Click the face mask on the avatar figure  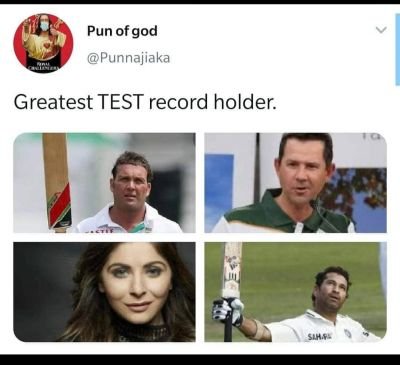pos(44,26)
